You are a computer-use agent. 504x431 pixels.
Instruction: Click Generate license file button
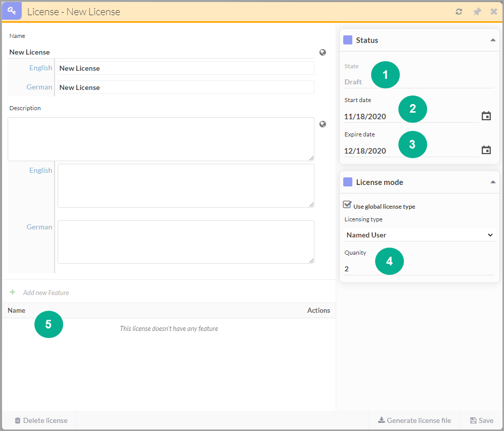click(x=415, y=420)
